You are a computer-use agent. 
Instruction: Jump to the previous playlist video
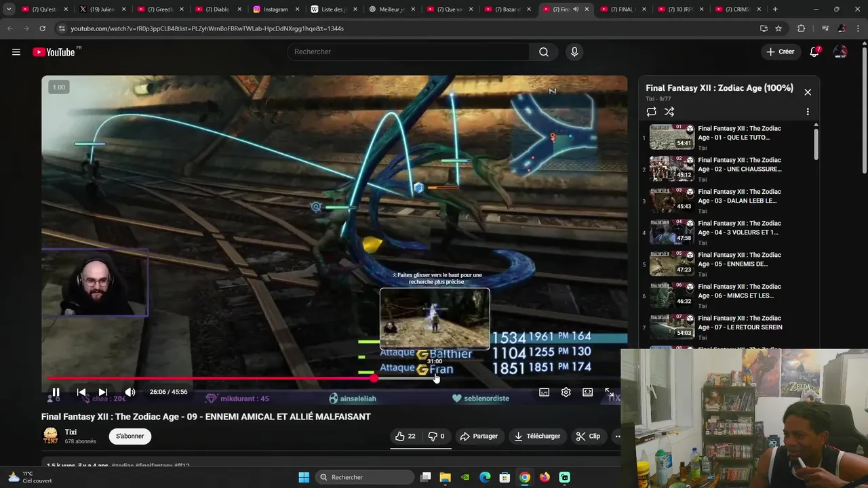click(x=81, y=392)
